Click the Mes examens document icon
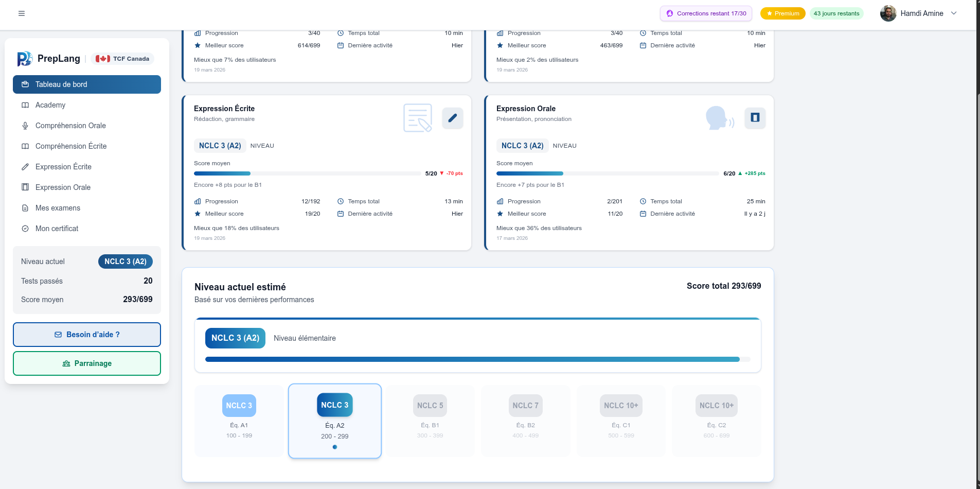This screenshot has width=980, height=489. coord(25,208)
